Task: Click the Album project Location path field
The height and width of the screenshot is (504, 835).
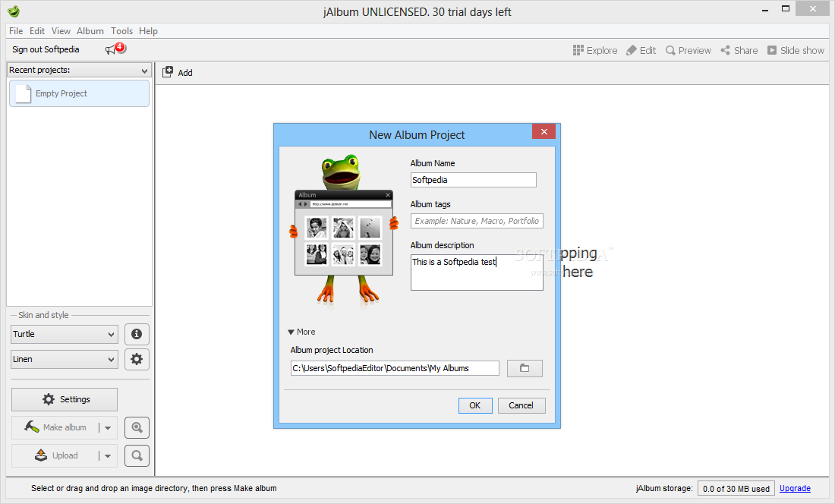Action: 395,368
